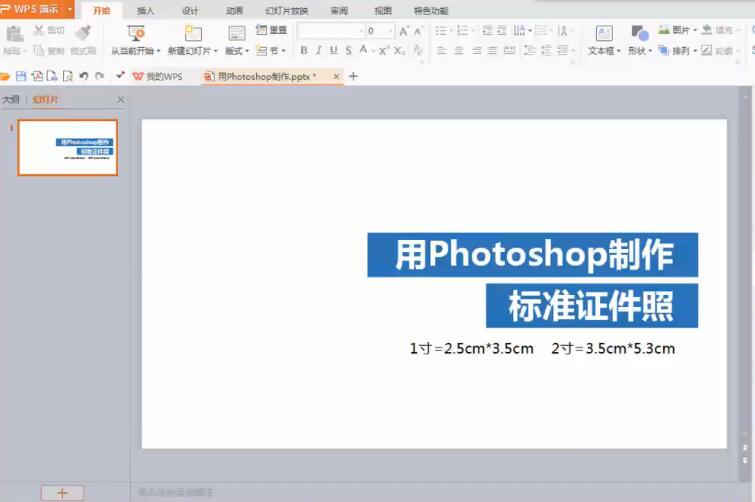Click the line spacing icon
The image size is (755, 502).
tap(529, 50)
